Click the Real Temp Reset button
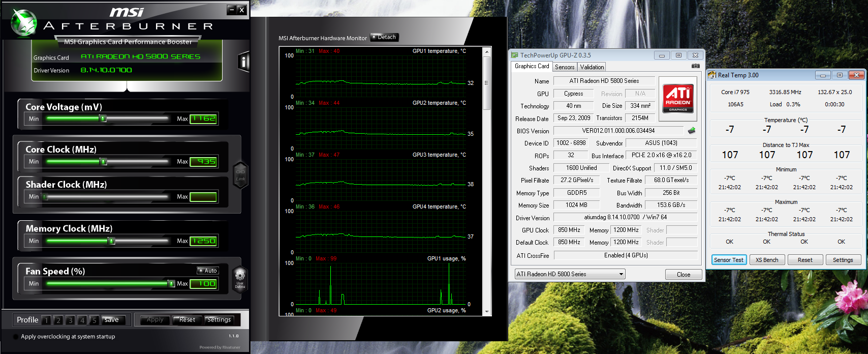 805,260
